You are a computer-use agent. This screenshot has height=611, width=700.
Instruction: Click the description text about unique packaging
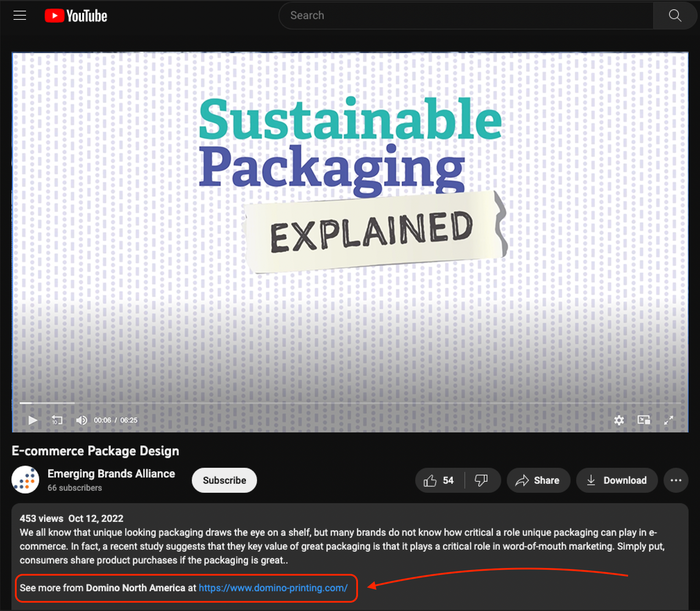pyautogui.click(x=342, y=546)
